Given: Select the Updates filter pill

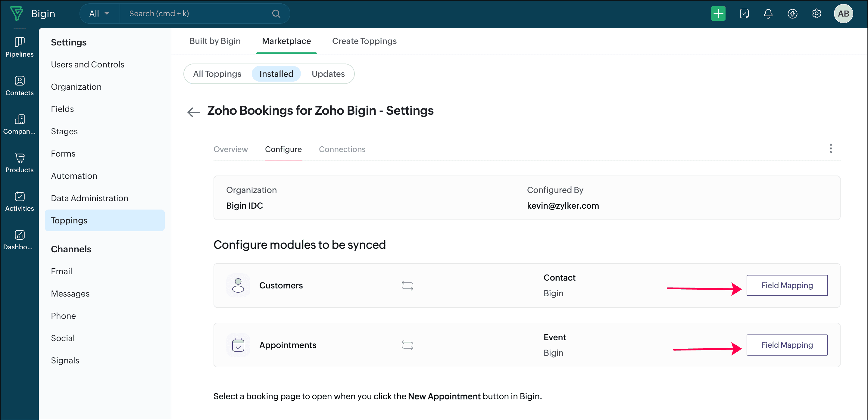Looking at the screenshot, I should tap(328, 74).
